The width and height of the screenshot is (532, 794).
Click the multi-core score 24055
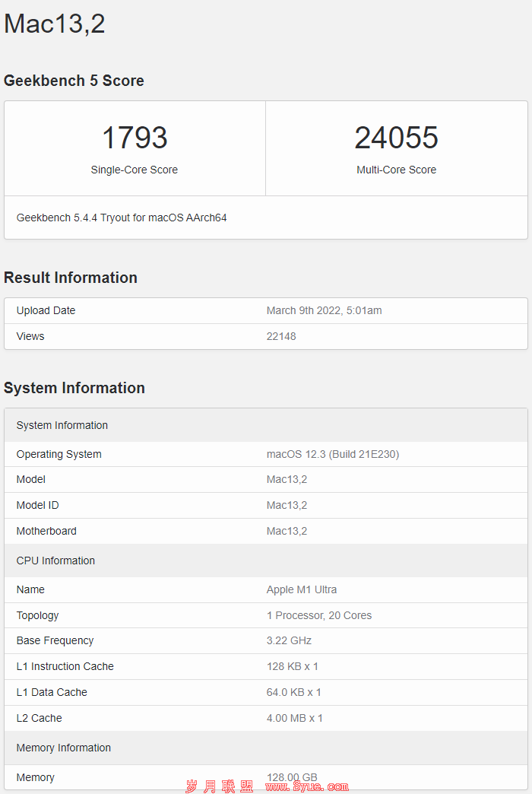(x=397, y=137)
